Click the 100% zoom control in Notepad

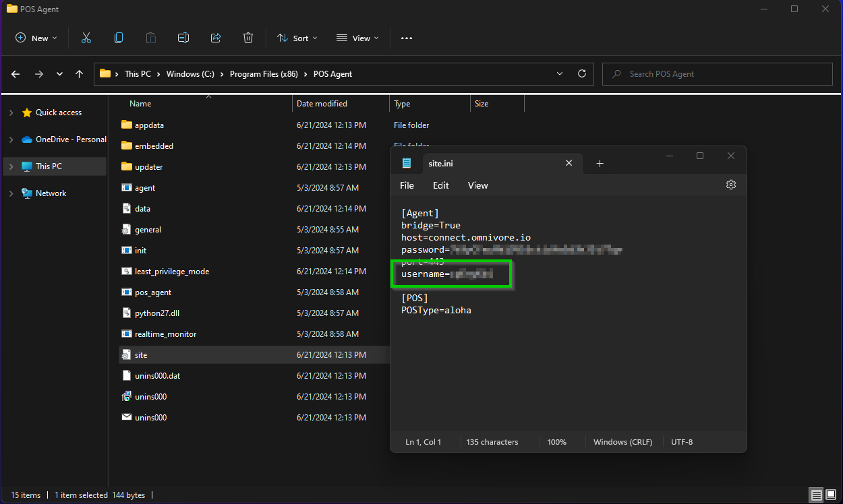click(x=556, y=442)
